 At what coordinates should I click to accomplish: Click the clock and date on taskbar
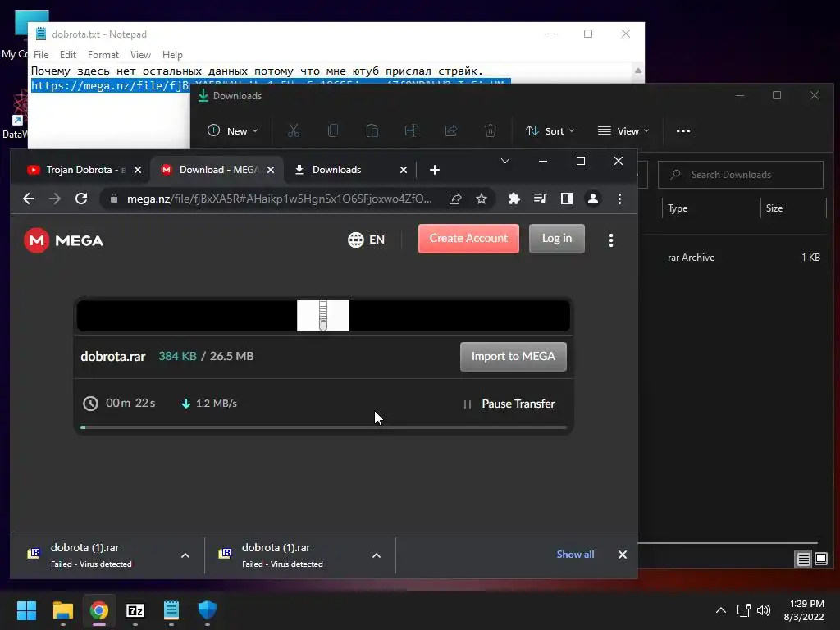tap(804, 610)
